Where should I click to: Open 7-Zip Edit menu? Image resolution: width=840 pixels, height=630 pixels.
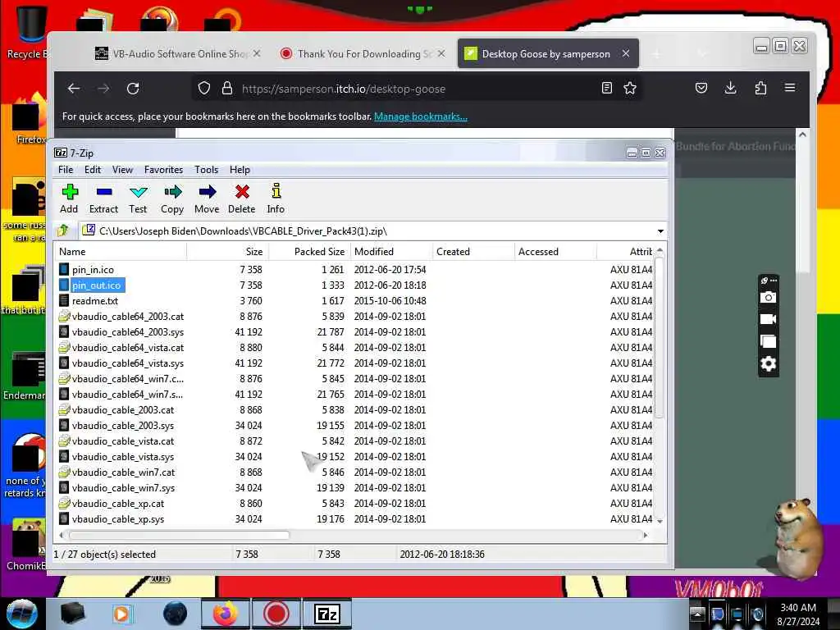tap(93, 170)
